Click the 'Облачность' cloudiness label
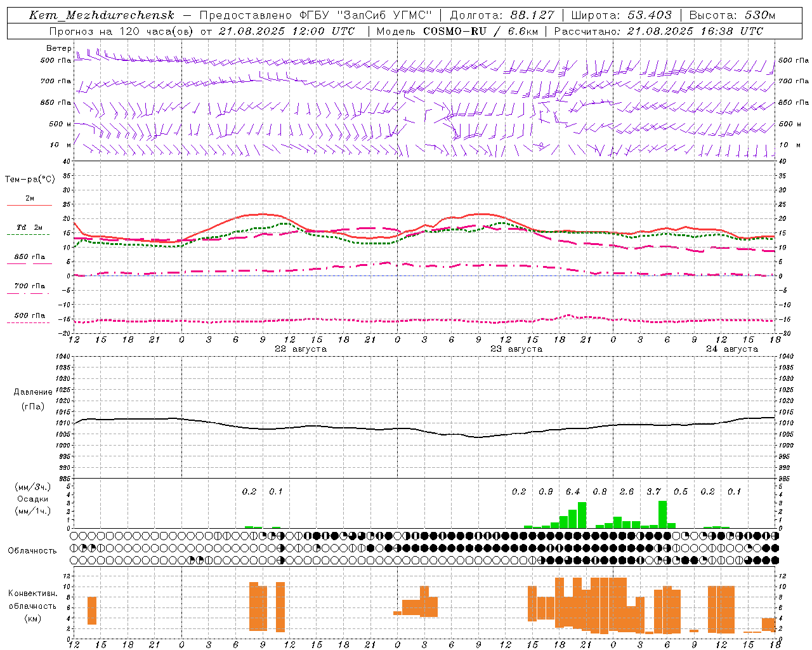This screenshot has height=650, width=812. coord(32,551)
